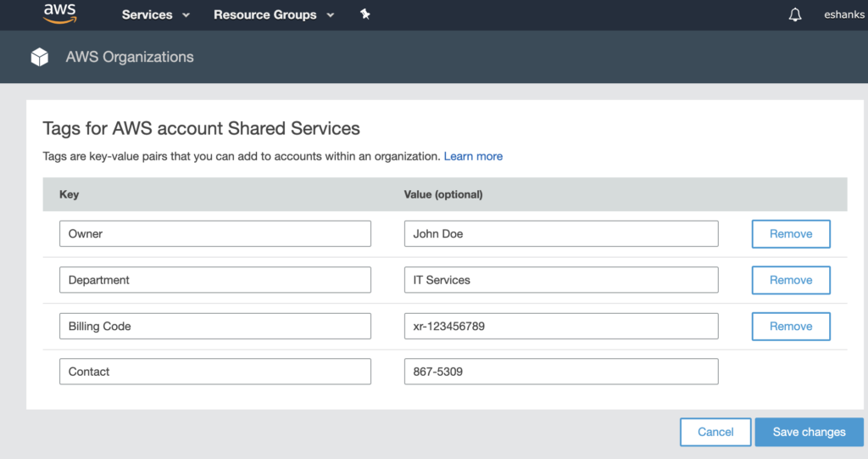Click the Department key input field
Image resolution: width=868 pixels, height=459 pixels.
(x=214, y=280)
